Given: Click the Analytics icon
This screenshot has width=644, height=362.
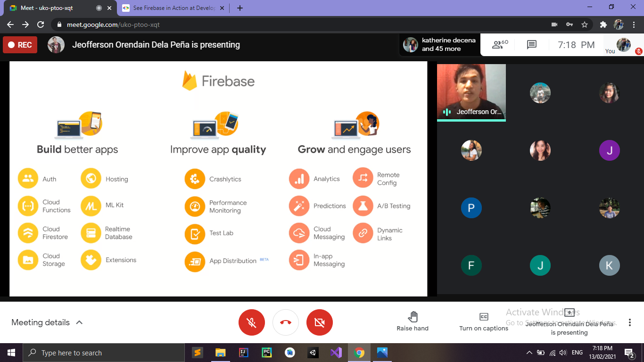Looking at the screenshot, I should (299, 179).
